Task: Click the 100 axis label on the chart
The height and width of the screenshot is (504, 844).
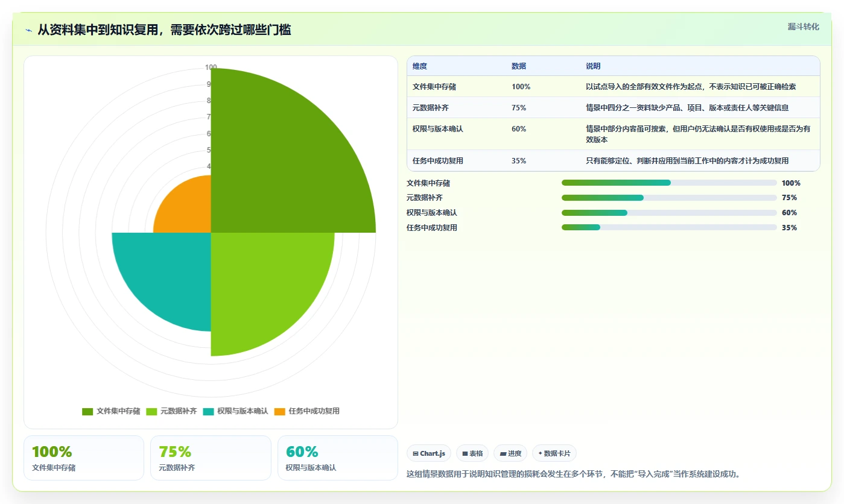Action: pyautogui.click(x=211, y=68)
